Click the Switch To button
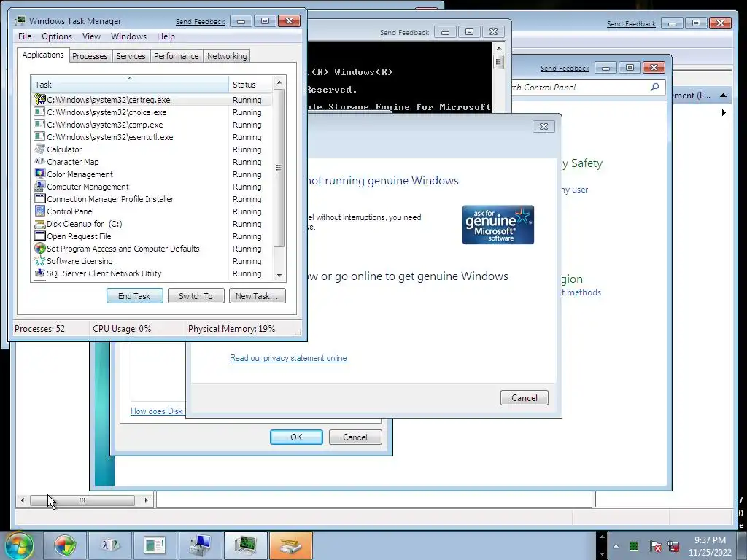The height and width of the screenshot is (560, 747). 196,296
